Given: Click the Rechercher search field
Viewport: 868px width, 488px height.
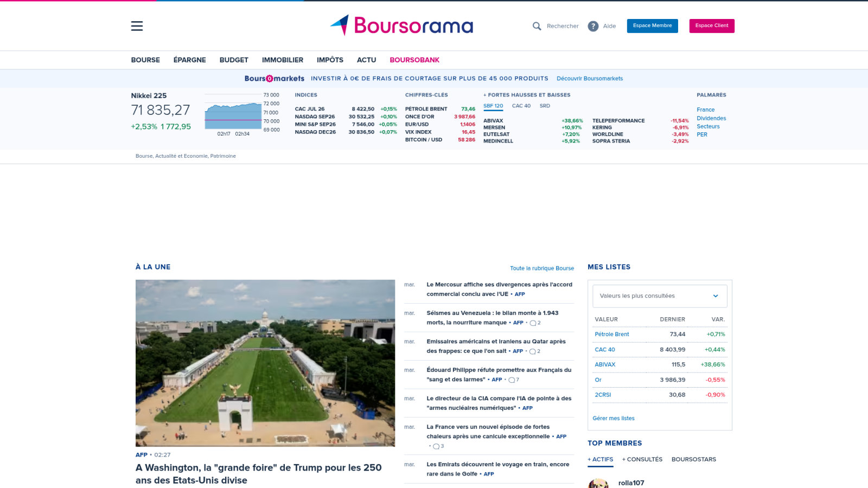Looking at the screenshot, I should [563, 26].
